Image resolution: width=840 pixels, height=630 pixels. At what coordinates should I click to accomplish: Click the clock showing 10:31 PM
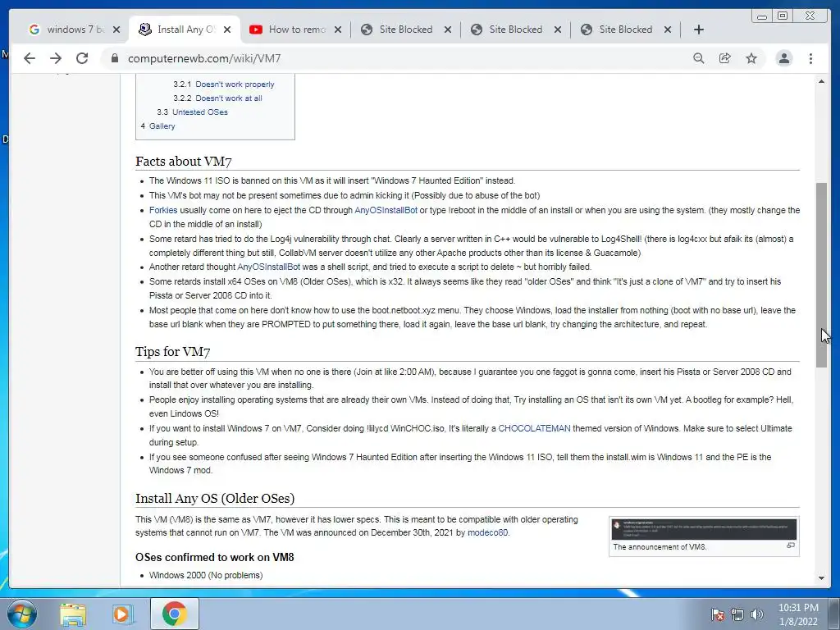(x=798, y=614)
